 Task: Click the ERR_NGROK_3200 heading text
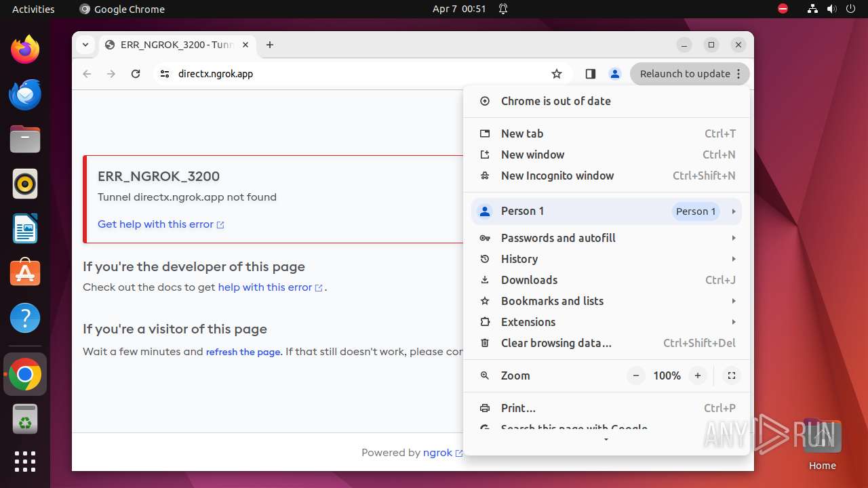point(159,176)
